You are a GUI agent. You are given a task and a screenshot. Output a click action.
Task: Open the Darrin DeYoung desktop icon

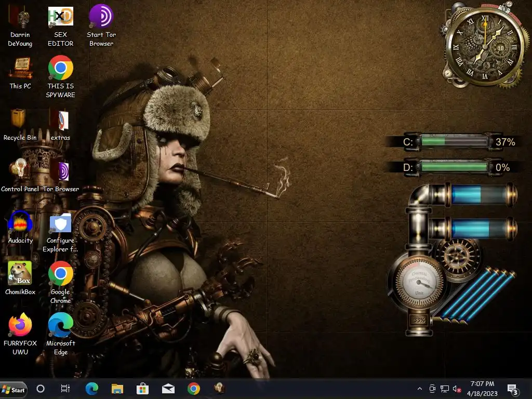coord(20,25)
